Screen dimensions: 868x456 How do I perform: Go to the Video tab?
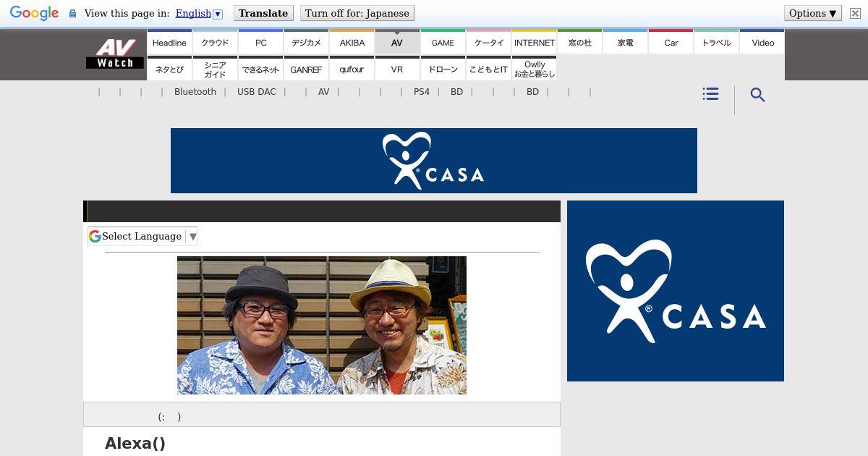[x=762, y=42]
